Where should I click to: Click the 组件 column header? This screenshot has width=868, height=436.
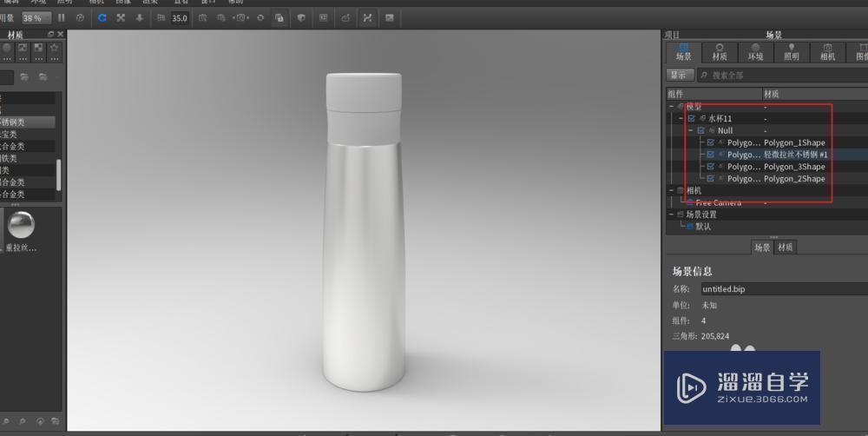click(x=714, y=94)
